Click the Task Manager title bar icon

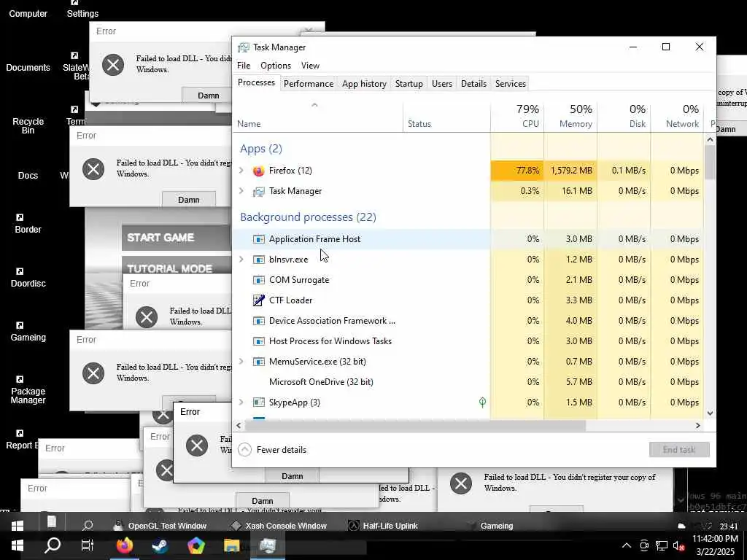tap(244, 47)
